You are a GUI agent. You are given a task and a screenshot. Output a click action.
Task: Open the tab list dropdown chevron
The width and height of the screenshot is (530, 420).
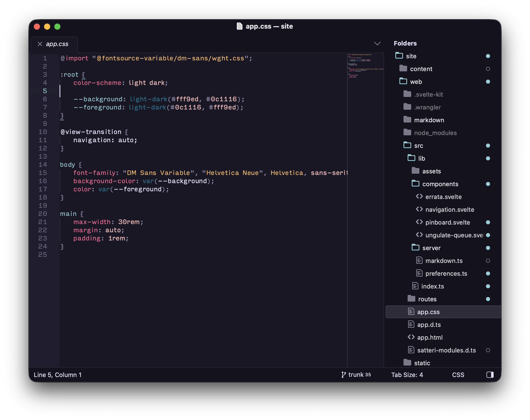click(377, 43)
